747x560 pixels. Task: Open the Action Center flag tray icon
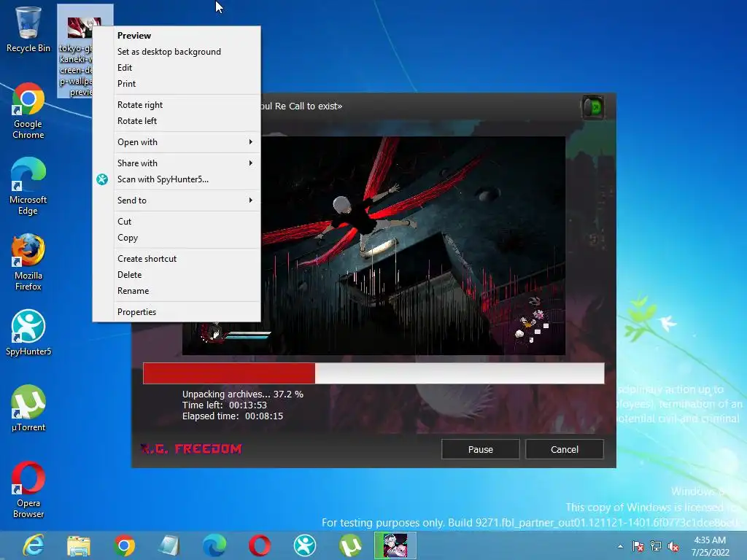click(x=638, y=546)
